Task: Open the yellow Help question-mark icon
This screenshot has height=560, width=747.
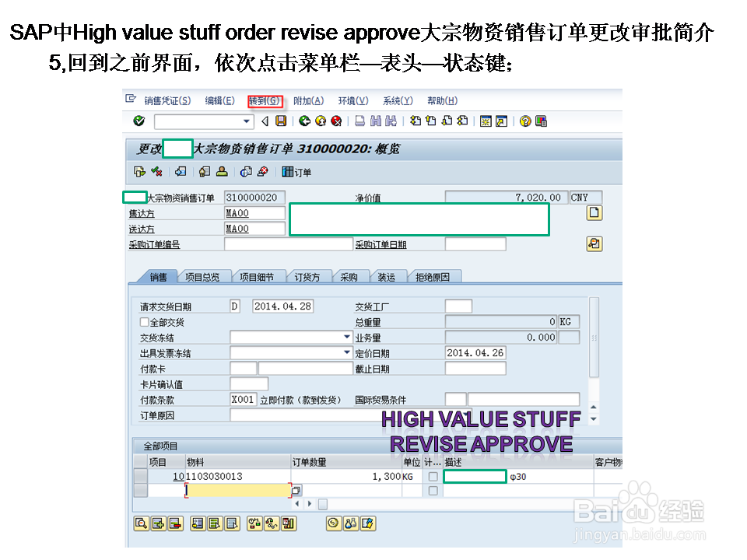Action: 525,121
